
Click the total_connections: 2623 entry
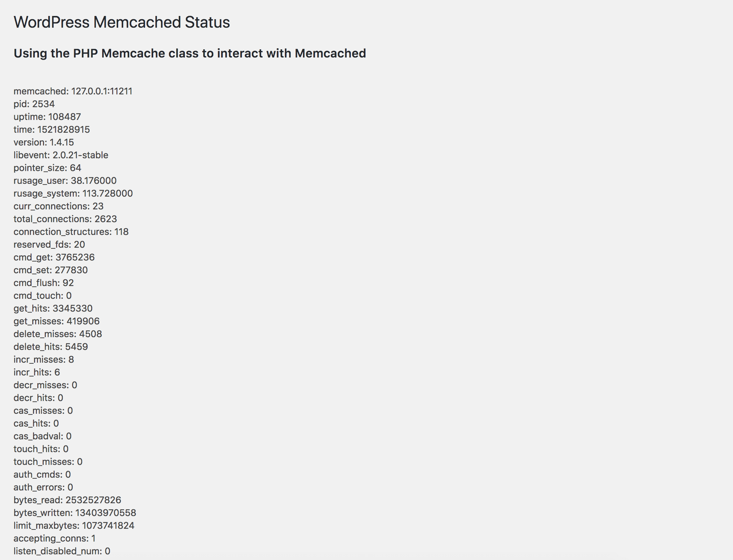[x=65, y=219]
